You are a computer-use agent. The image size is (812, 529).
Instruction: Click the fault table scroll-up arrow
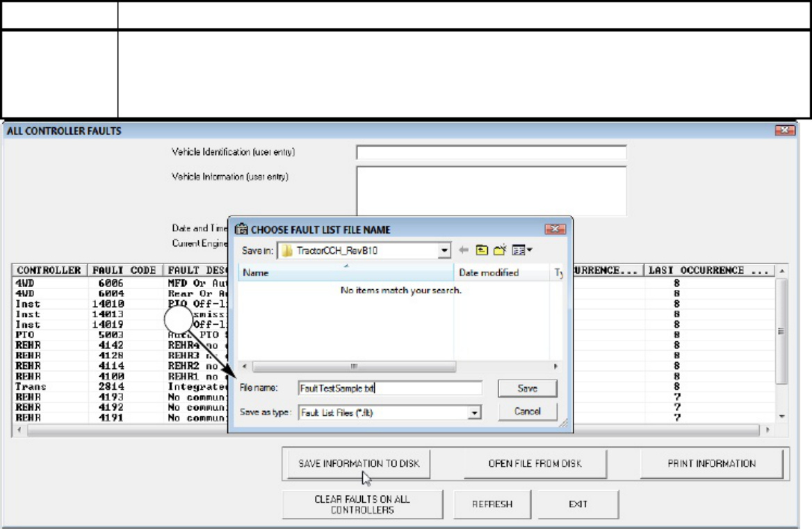point(782,270)
